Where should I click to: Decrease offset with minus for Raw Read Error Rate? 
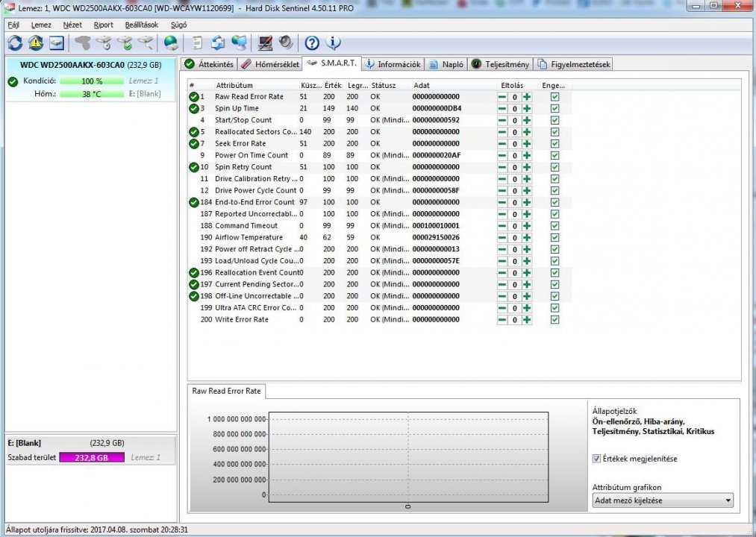(x=502, y=97)
